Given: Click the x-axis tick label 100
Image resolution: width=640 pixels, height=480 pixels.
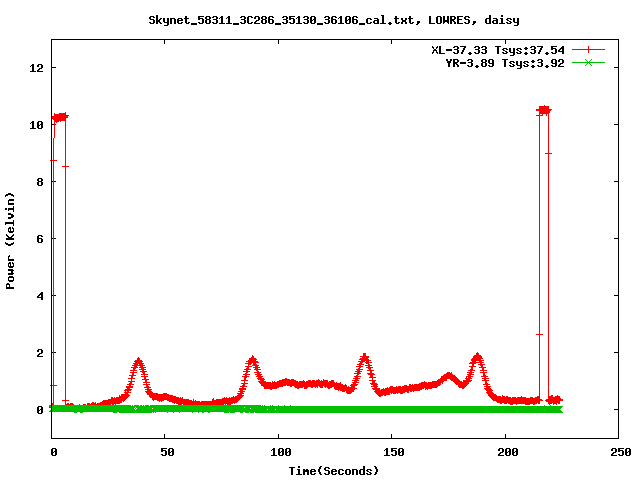Looking at the screenshot, I should pyautogui.click(x=281, y=452).
